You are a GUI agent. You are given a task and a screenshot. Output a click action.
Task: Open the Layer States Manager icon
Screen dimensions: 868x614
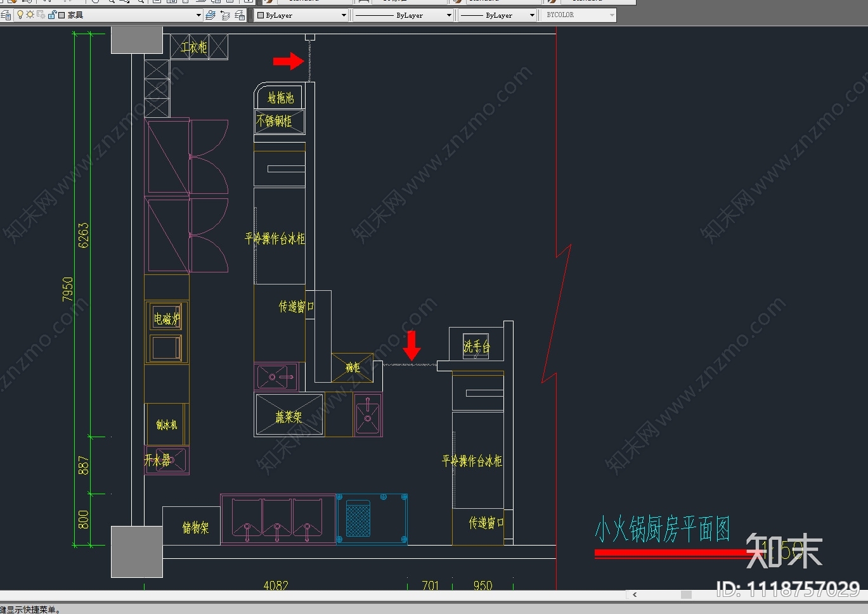coord(240,15)
